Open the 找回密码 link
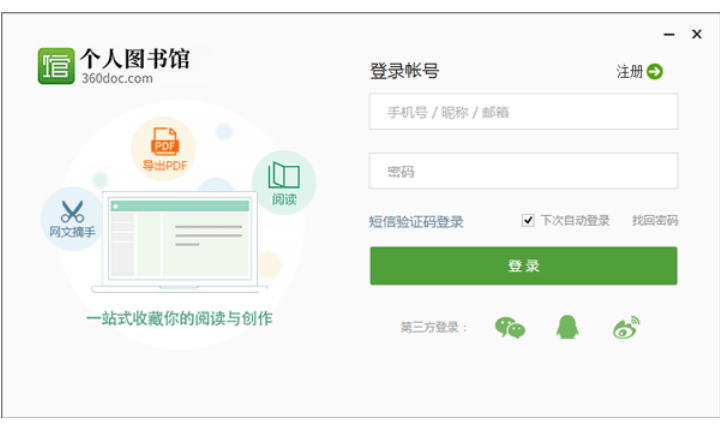Image resolution: width=720 pixels, height=432 pixels. (655, 220)
